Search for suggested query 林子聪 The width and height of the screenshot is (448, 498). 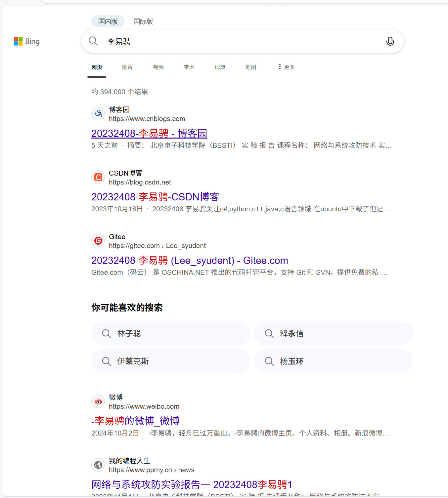coord(170,333)
